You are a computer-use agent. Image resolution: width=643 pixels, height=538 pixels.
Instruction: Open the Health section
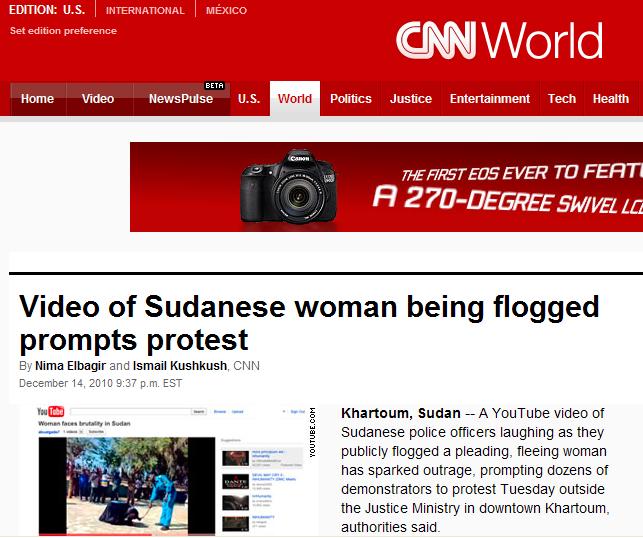[x=610, y=99]
